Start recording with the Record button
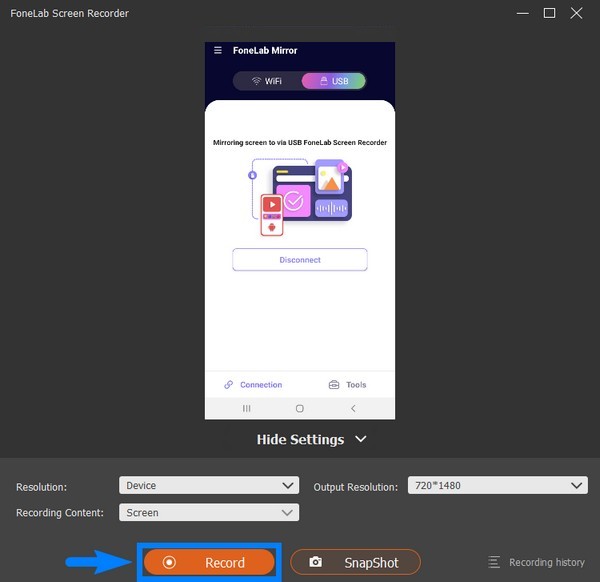Viewport: 600px width, 582px height. coord(209,562)
